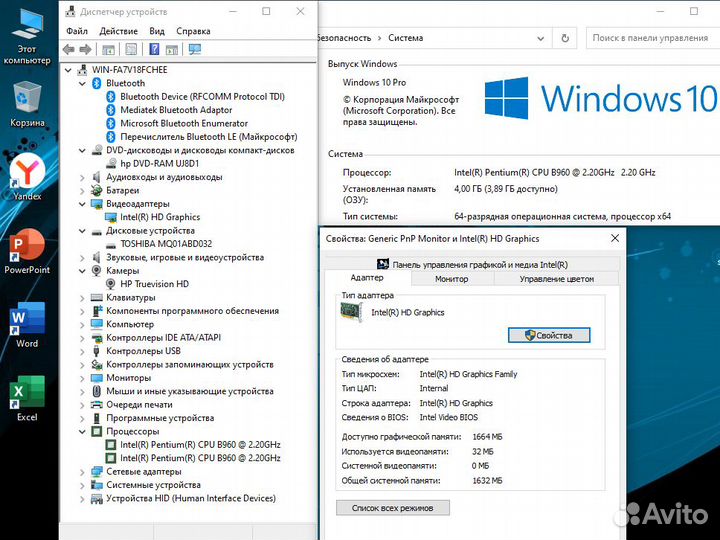Screen dimensions: 720x540
Task: Collapse the Bluetooth category
Action: [x=82, y=84]
